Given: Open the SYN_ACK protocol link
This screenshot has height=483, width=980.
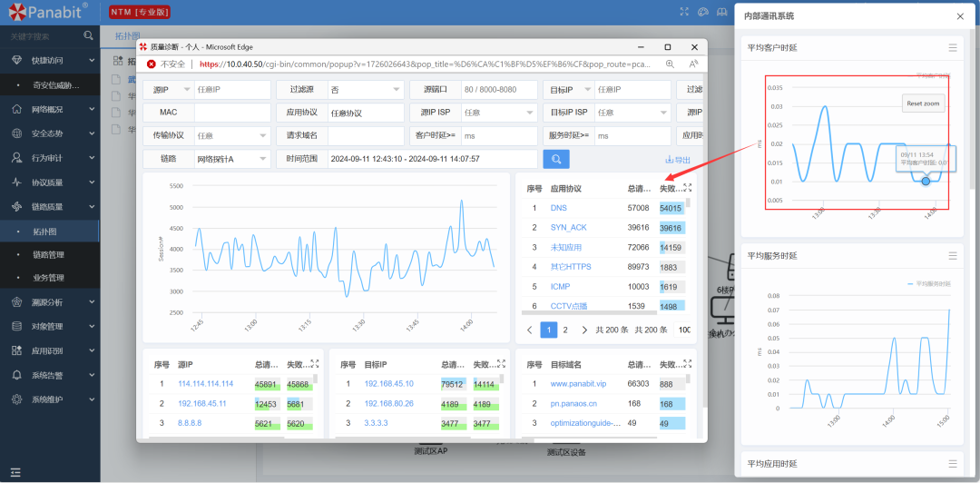Looking at the screenshot, I should (569, 227).
